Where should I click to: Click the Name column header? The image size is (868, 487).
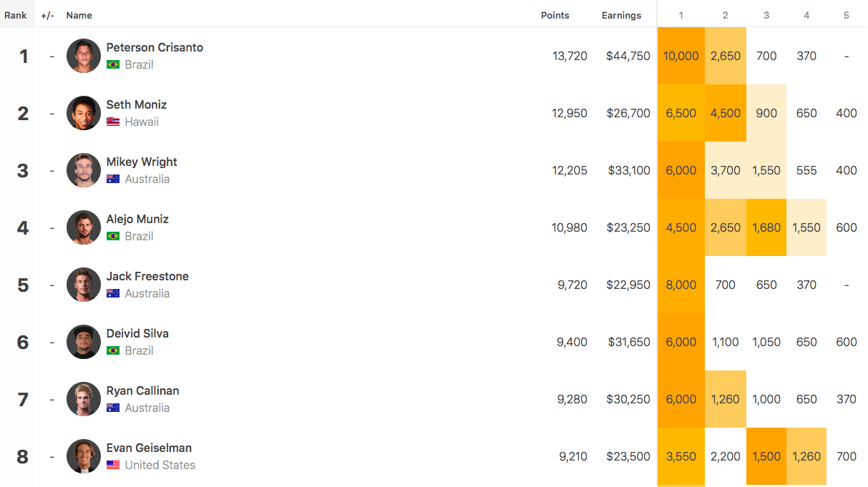tap(79, 15)
